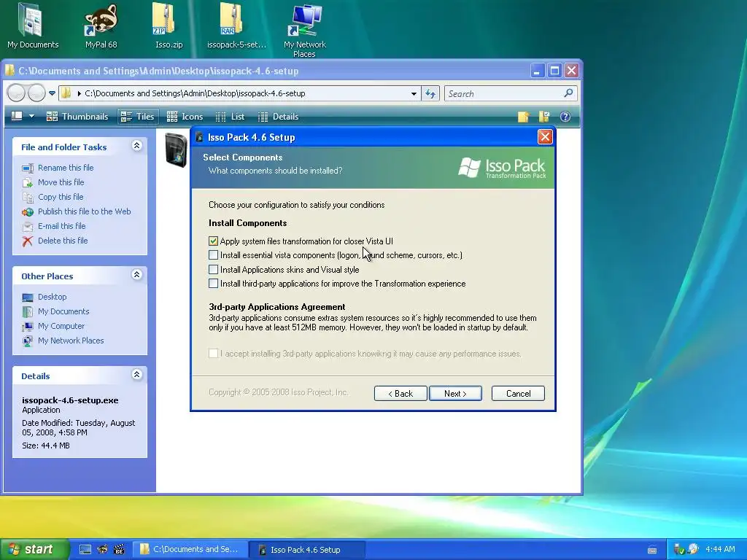The image size is (747, 560).
Task: Check Install essential vista components
Action: tap(213, 255)
